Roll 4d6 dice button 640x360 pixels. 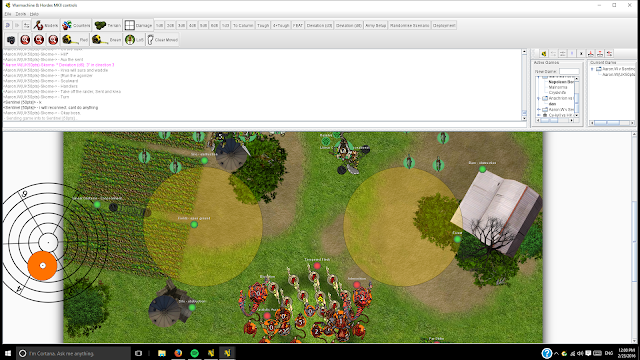tap(192, 25)
